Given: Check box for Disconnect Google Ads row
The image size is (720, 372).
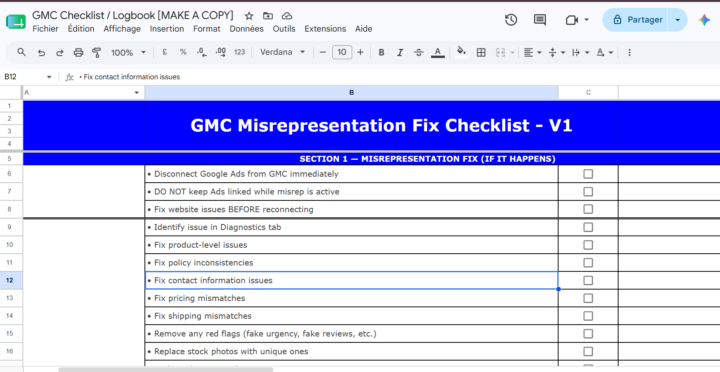Looking at the screenshot, I should 588,174.
